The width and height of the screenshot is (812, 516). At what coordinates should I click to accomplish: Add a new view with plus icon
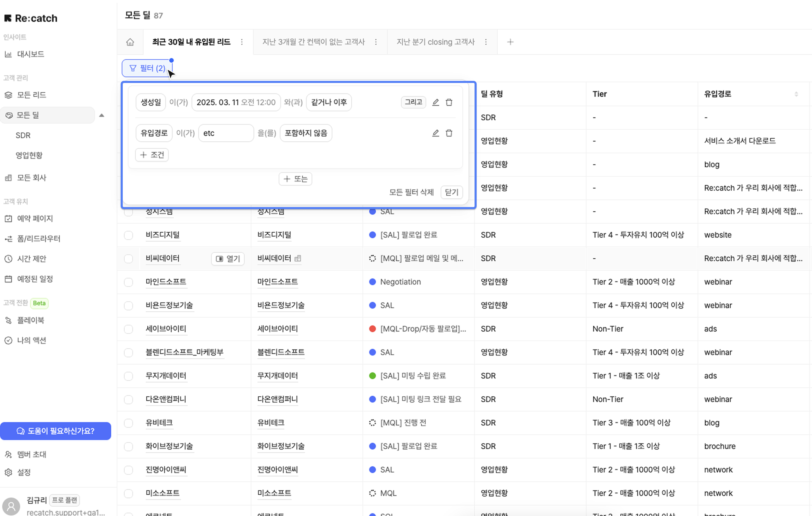(510, 42)
